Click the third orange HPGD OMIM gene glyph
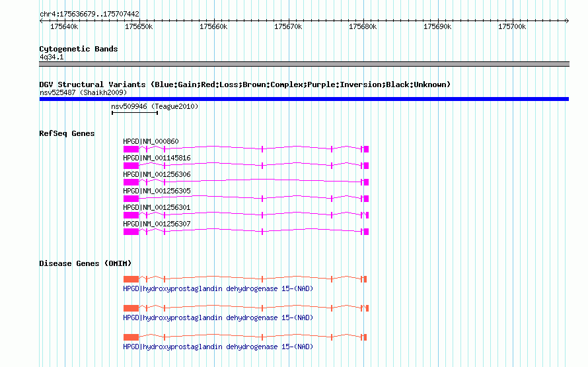Viewport: 588px width, 367px height. (x=245, y=337)
